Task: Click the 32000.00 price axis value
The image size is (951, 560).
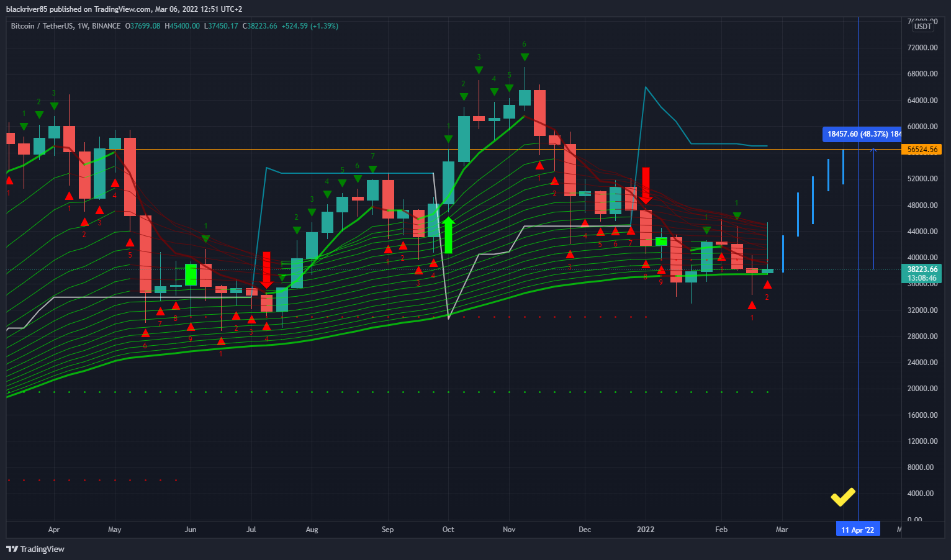Action: pos(922,310)
